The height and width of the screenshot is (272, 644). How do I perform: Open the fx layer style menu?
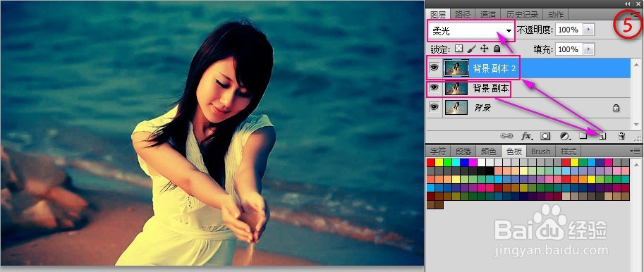[x=526, y=136]
